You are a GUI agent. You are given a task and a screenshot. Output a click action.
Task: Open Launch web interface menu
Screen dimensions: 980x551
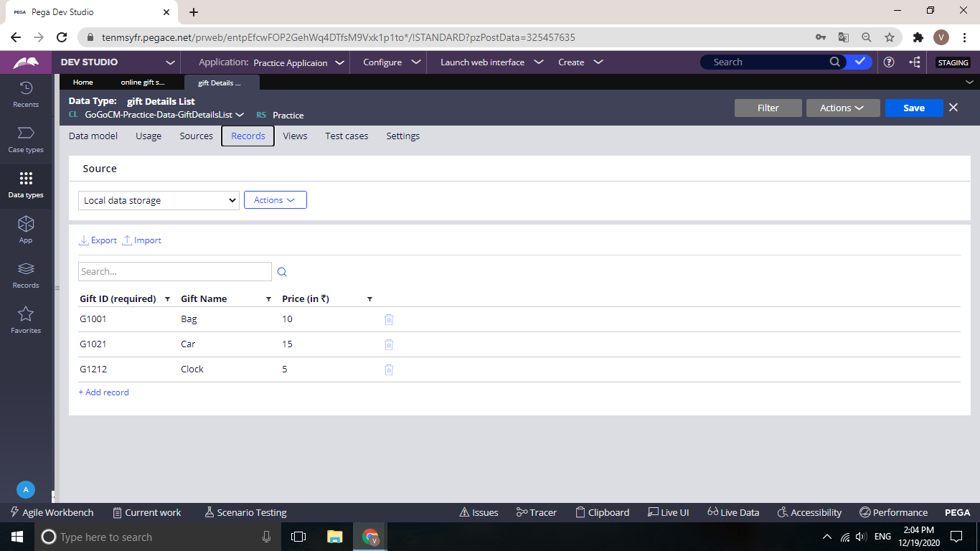[x=491, y=62]
